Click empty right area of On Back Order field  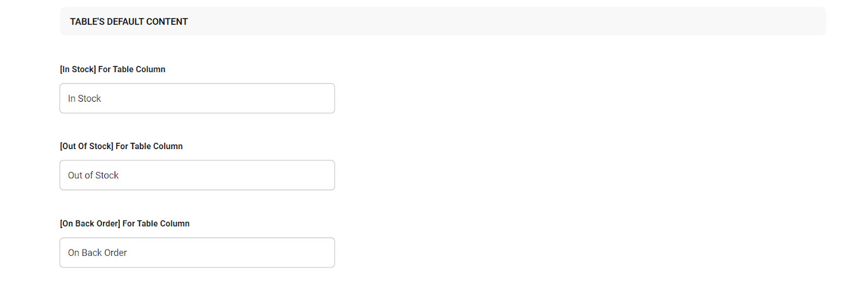pos(285,253)
